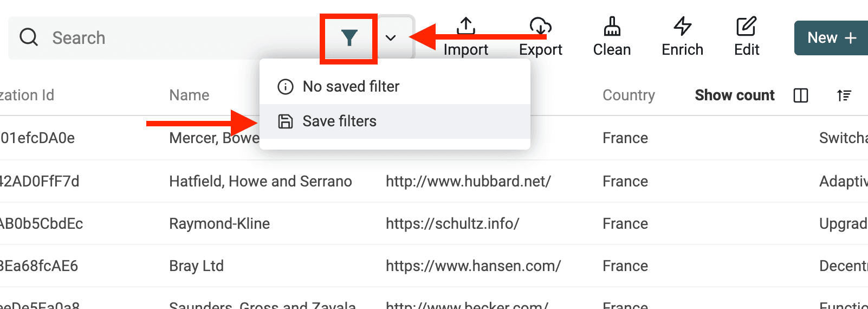Image resolution: width=868 pixels, height=309 pixels.
Task: Click the Enrich lightning bolt icon
Action: pyautogui.click(x=682, y=26)
